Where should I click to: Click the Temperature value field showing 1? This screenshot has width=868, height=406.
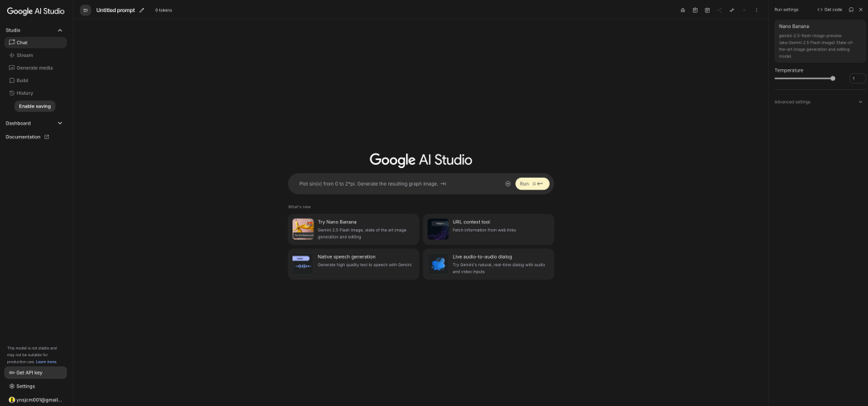pos(857,79)
